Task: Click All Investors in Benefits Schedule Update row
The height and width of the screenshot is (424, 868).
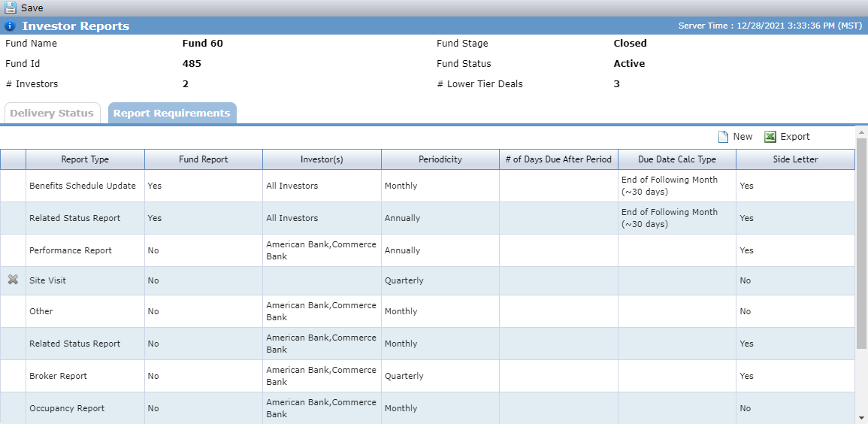Action: (292, 186)
